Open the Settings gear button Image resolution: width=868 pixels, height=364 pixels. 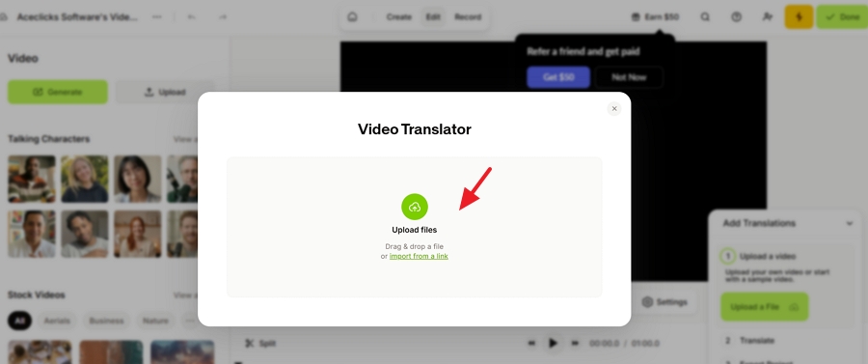665,302
